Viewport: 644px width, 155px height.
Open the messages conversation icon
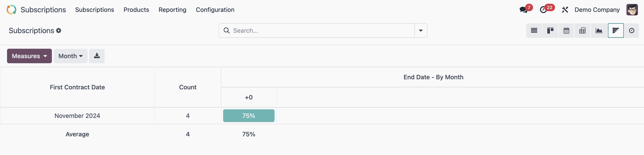point(523,10)
